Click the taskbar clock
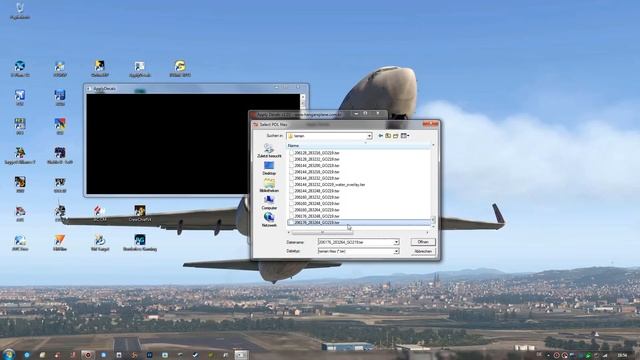The height and width of the screenshot is (360, 640). click(622, 356)
